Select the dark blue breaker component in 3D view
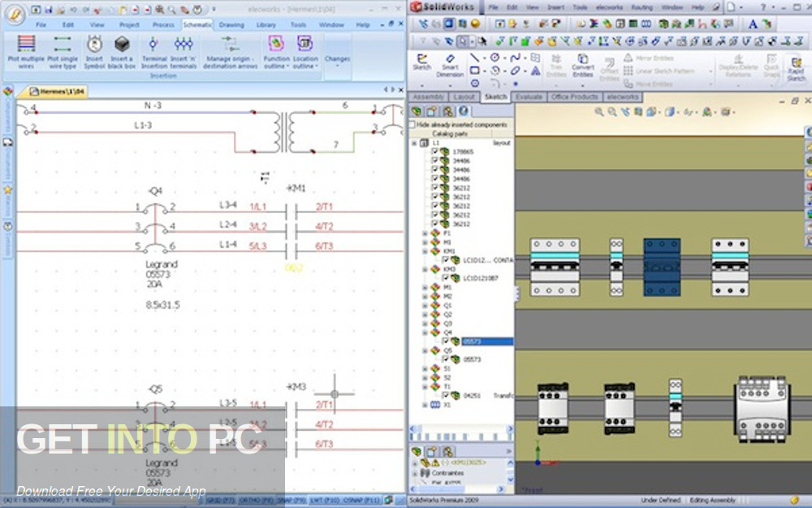Viewport: 812px width, 508px height. pyautogui.click(x=662, y=267)
